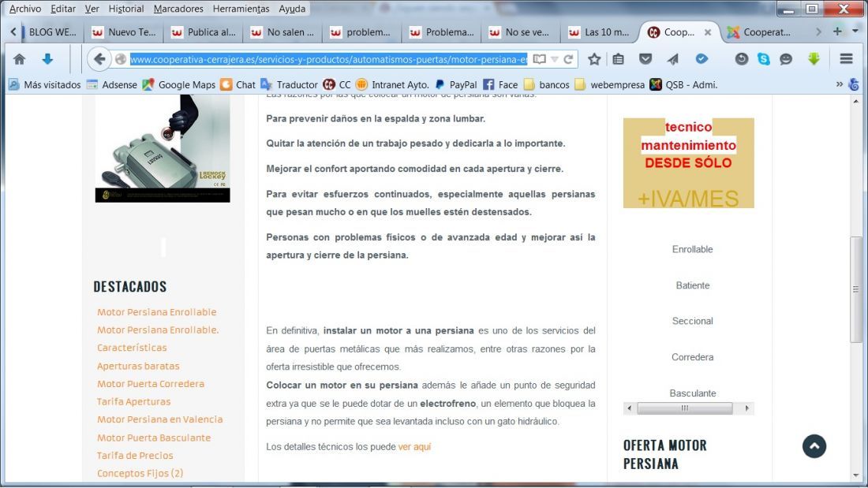Viewport: 868px width, 488px height.
Task: Toggle Reader View icon in address bar
Action: click(539, 59)
